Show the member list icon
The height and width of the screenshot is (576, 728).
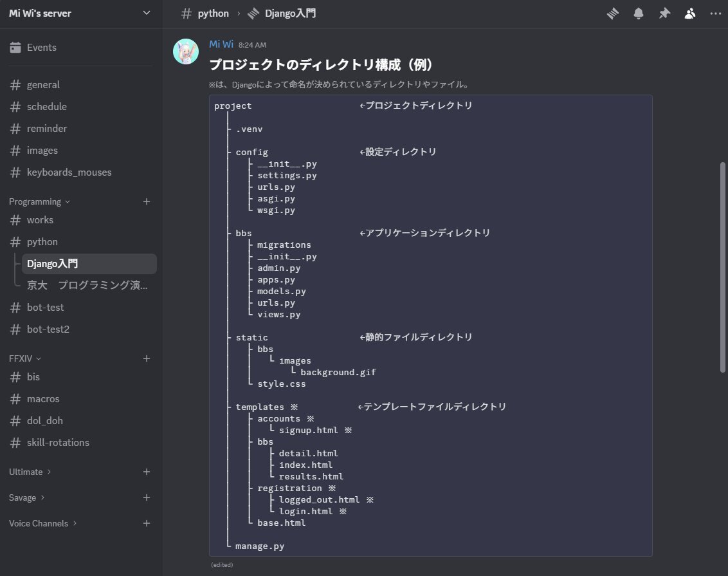[x=690, y=14]
